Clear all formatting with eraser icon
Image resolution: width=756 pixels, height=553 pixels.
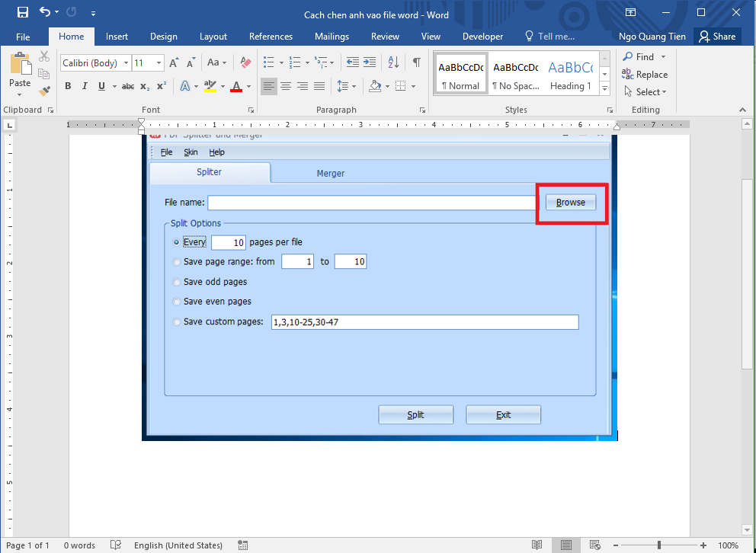[246, 62]
